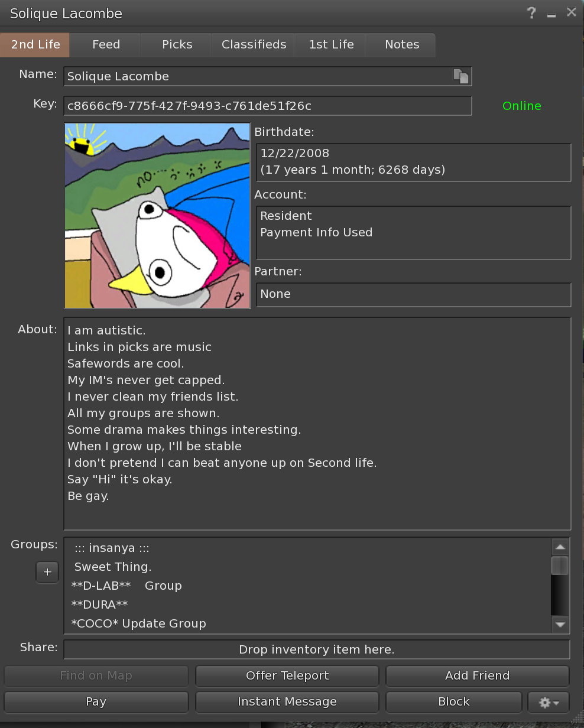Image resolution: width=584 pixels, height=728 pixels.
Task: Click the profile picture thumbnail
Action: tap(157, 216)
